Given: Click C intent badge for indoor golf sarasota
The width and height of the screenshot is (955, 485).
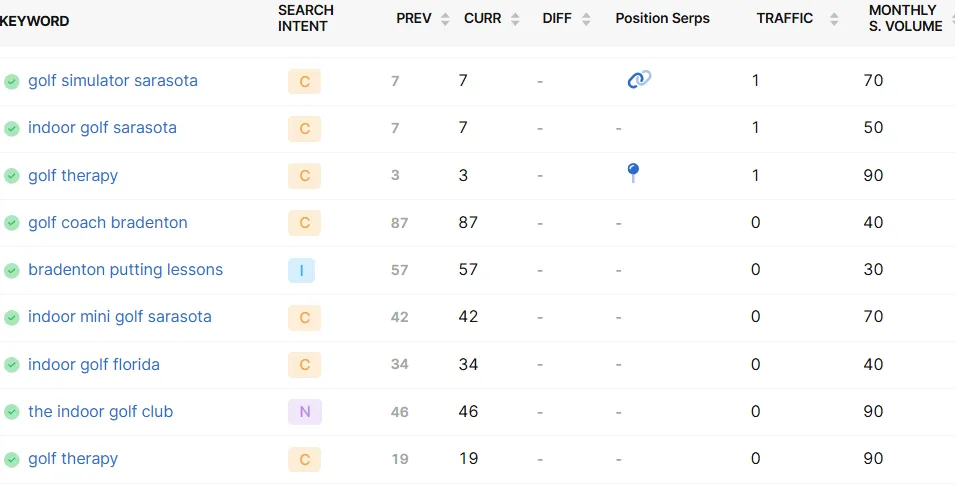Looking at the screenshot, I should pos(305,129).
